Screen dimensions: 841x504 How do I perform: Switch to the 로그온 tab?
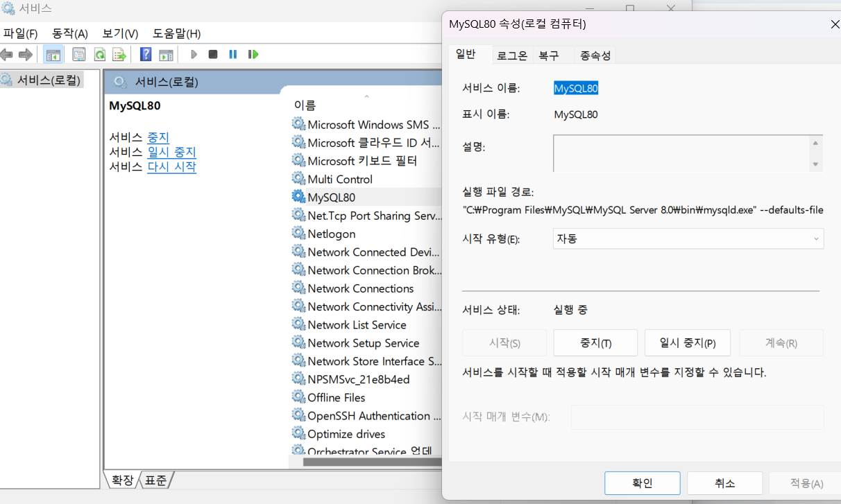pos(512,55)
